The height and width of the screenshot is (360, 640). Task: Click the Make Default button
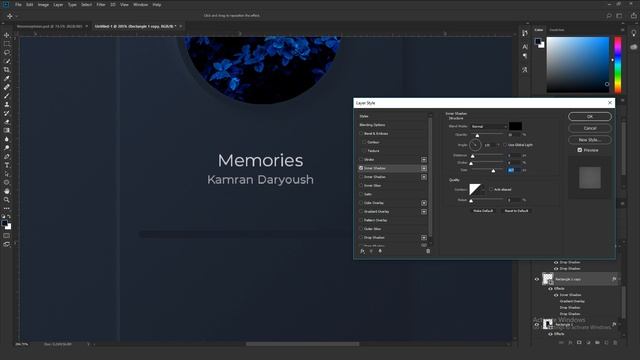tap(483, 211)
